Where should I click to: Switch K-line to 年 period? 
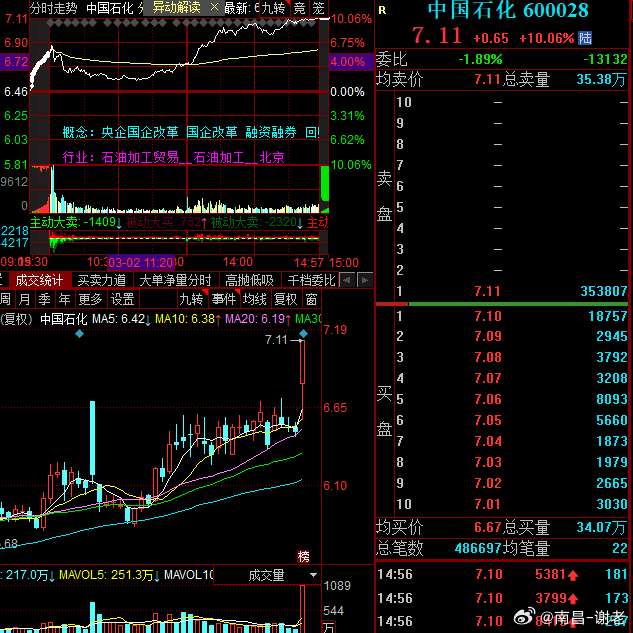click(x=64, y=299)
